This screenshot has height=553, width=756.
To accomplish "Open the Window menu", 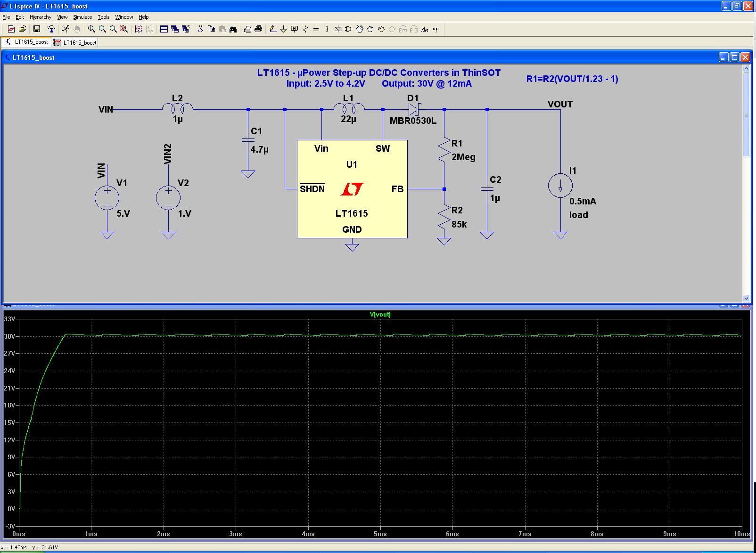I will [x=124, y=17].
